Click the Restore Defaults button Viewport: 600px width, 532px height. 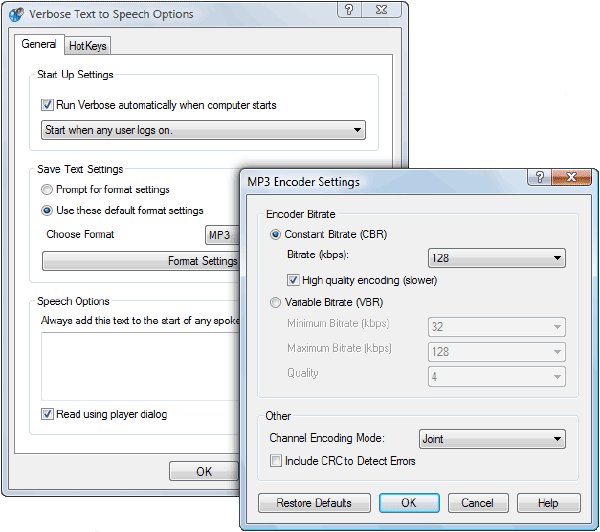[x=314, y=503]
